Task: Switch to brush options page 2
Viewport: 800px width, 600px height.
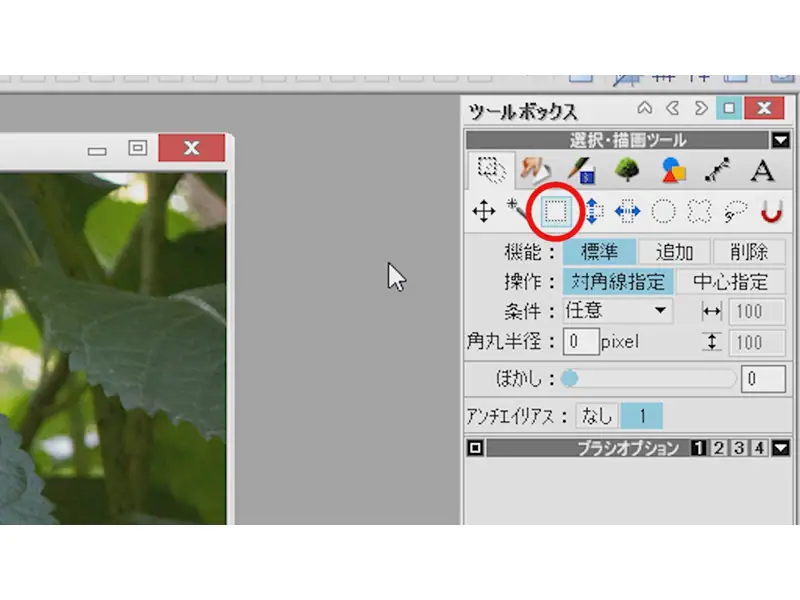Action: pyautogui.click(x=718, y=447)
